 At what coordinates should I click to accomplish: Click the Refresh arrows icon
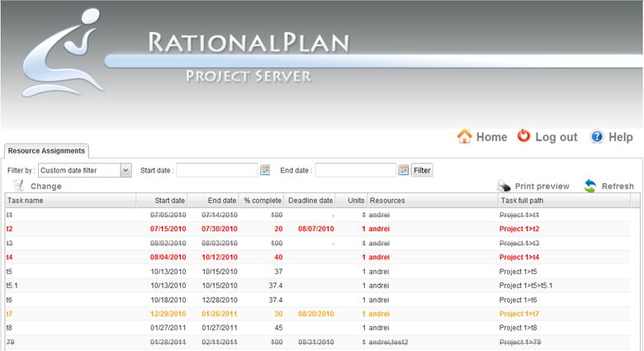(x=590, y=186)
